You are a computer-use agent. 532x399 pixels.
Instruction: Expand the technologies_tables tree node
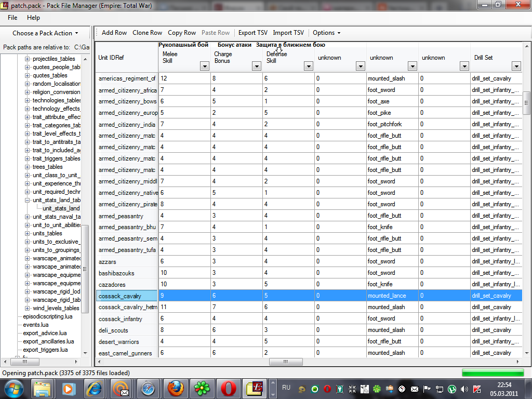tap(27, 100)
